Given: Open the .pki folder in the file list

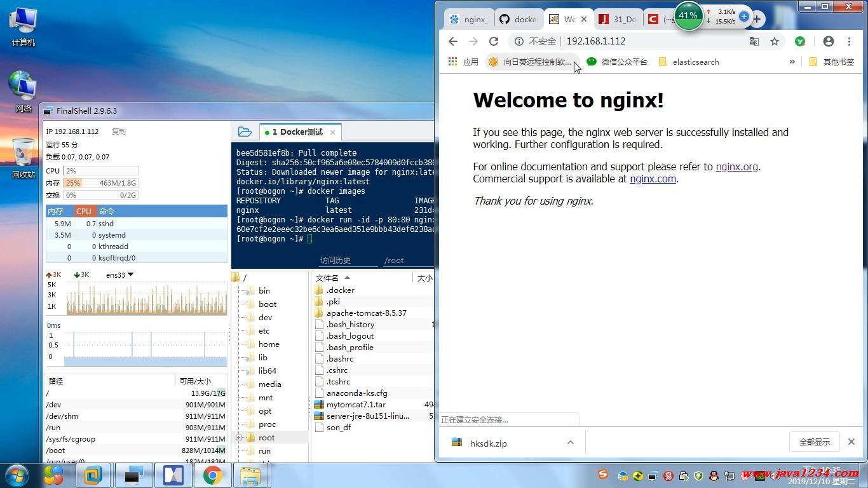Looking at the screenshot, I should tap(333, 301).
